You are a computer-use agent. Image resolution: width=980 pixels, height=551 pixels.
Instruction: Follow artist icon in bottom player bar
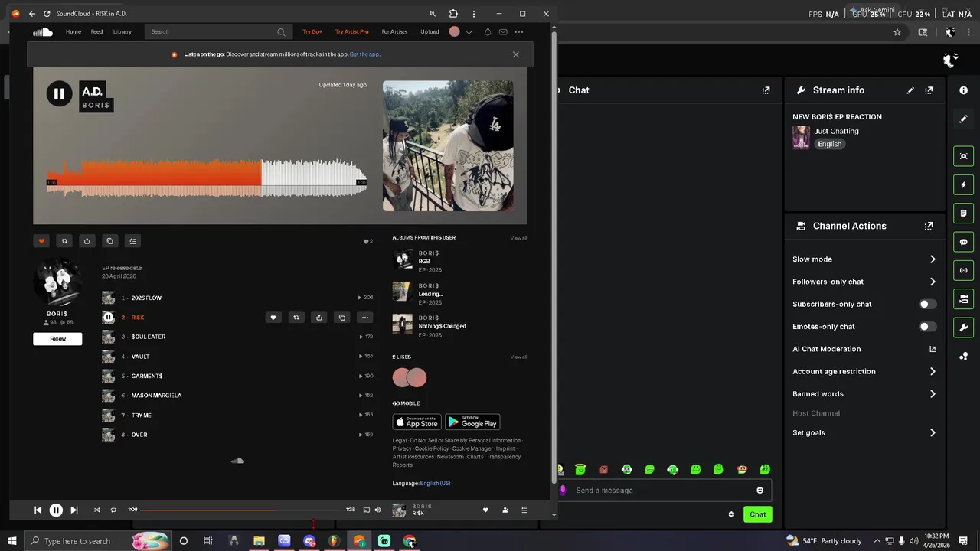[505, 510]
